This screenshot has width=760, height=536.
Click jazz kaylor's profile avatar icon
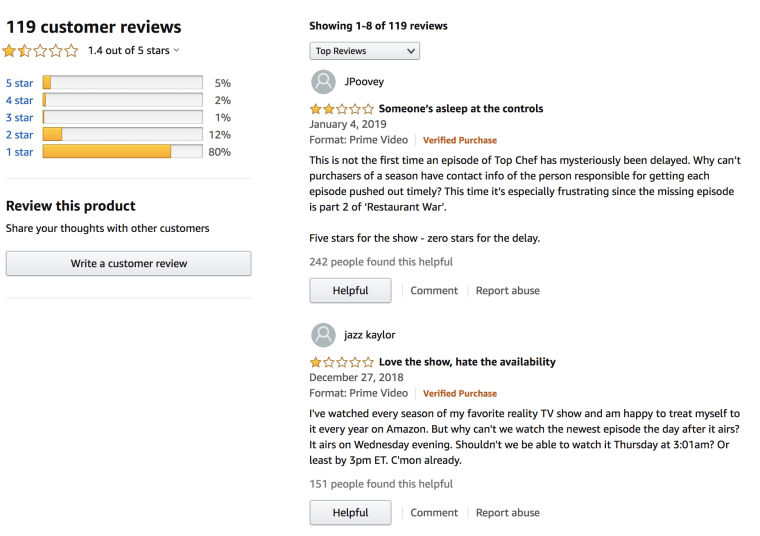tap(323, 335)
